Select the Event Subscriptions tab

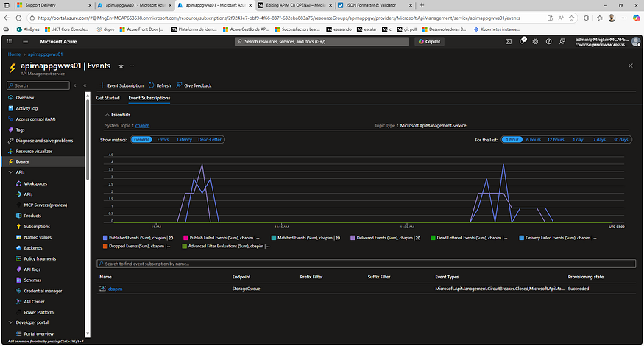149,98
